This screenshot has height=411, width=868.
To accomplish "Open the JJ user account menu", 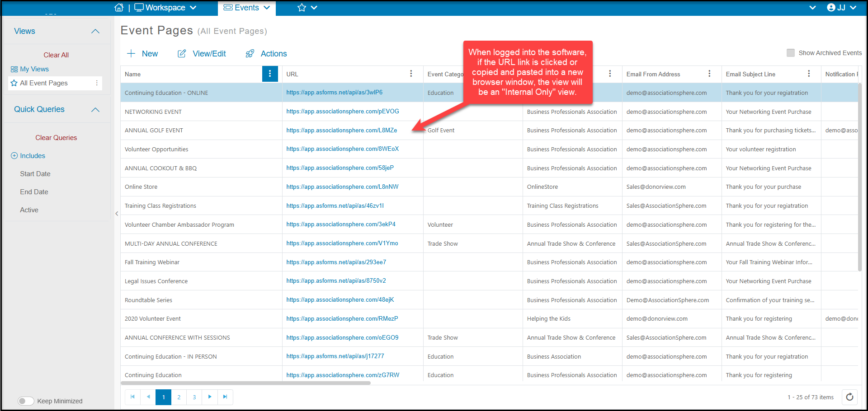I will pos(841,8).
